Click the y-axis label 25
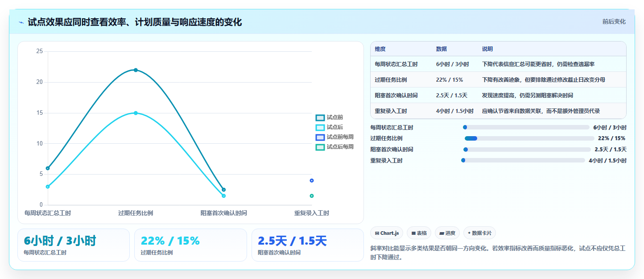 click(x=40, y=51)
